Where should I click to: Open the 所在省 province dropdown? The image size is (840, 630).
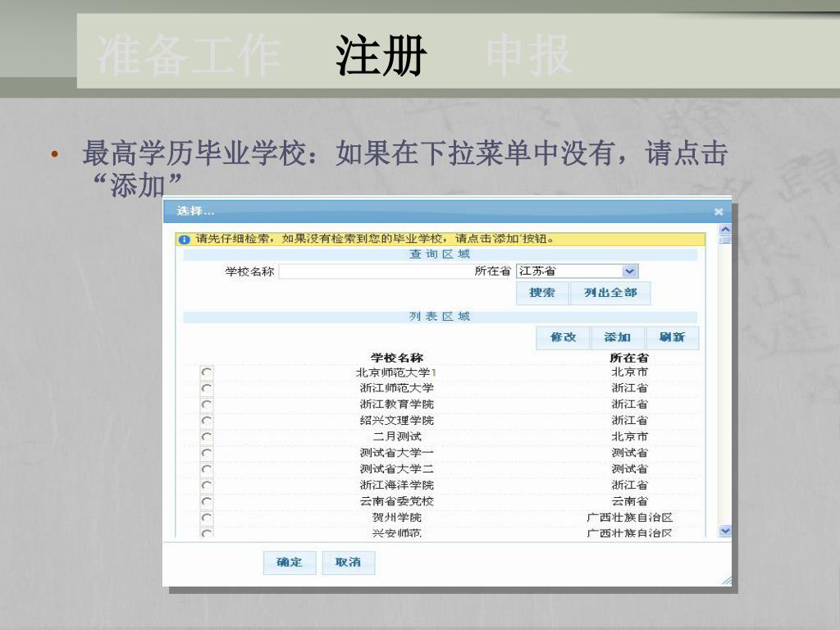pyautogui.click(x=629, y=272)
